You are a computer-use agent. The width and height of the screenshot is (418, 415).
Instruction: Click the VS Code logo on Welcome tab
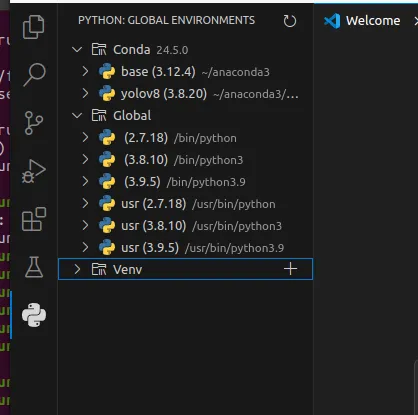332,21
